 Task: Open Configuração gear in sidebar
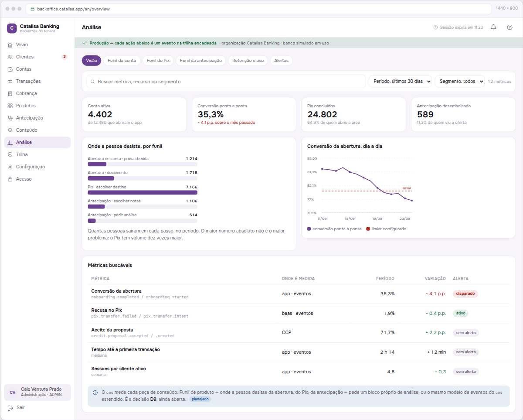click(10, 167)
